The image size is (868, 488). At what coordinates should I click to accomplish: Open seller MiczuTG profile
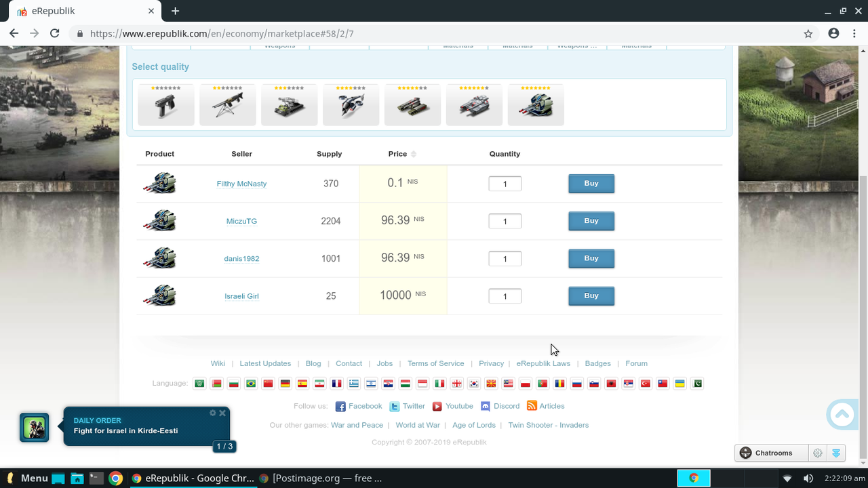tap(241, 221)
